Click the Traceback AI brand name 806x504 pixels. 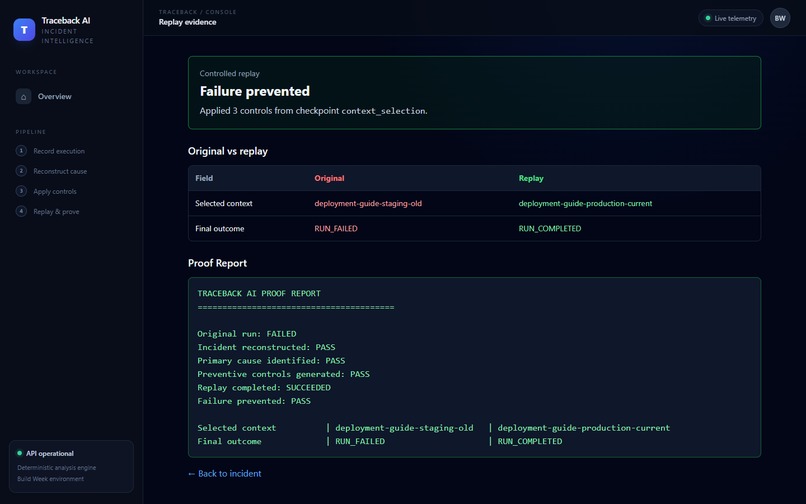(x=66, y=21)
